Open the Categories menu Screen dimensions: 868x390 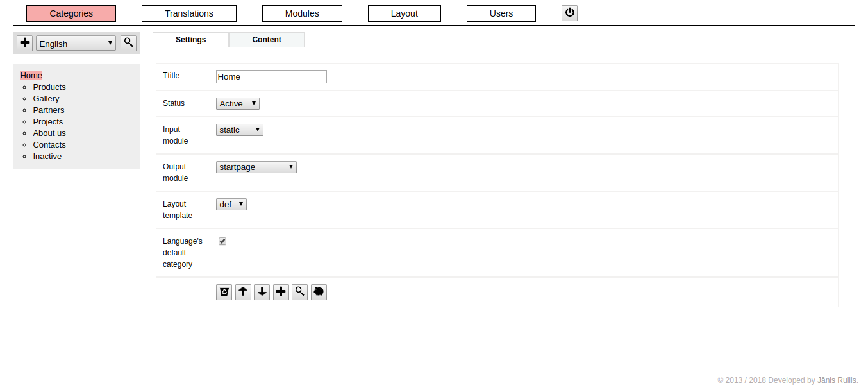pyautogui.click(x=71, y=13)
